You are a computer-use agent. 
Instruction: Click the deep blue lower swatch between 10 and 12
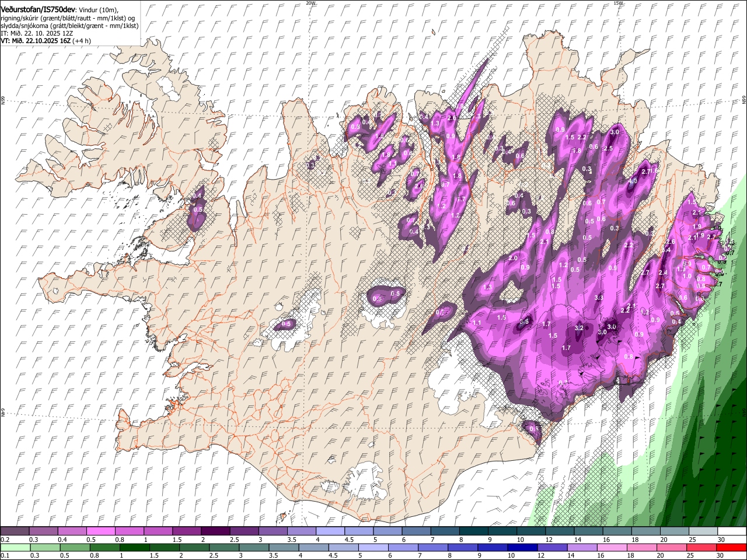pos(522,548)
